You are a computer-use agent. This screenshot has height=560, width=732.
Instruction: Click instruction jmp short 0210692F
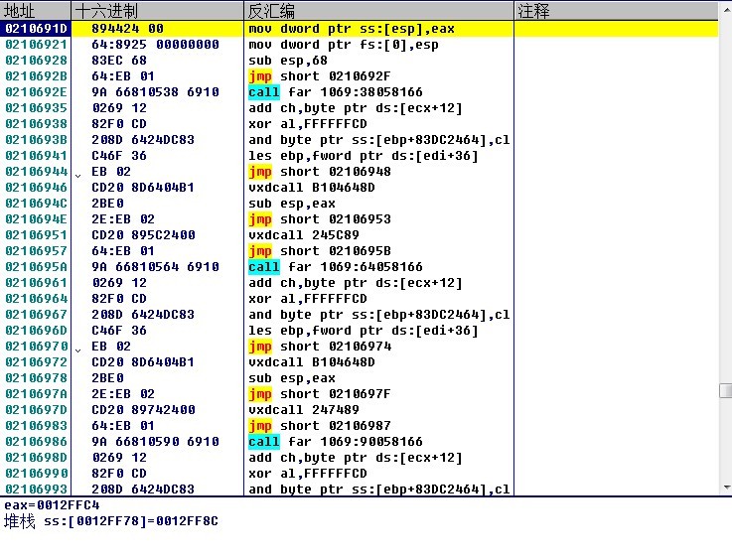[x=320, y=76]
